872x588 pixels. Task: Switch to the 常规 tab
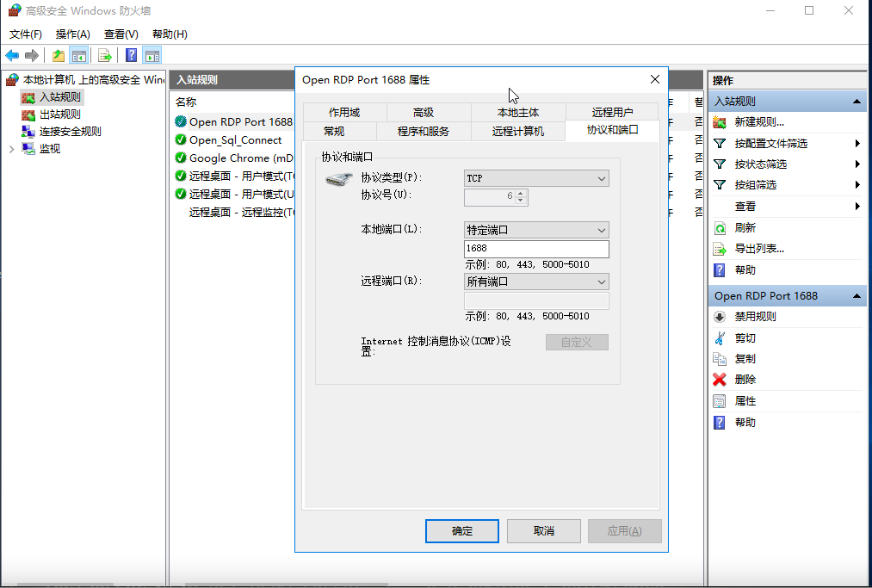click(334, 131)
